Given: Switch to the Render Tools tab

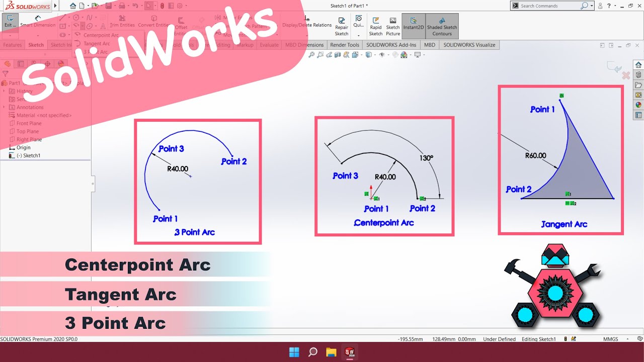Looking at the screenshot, I should (345, 45).
